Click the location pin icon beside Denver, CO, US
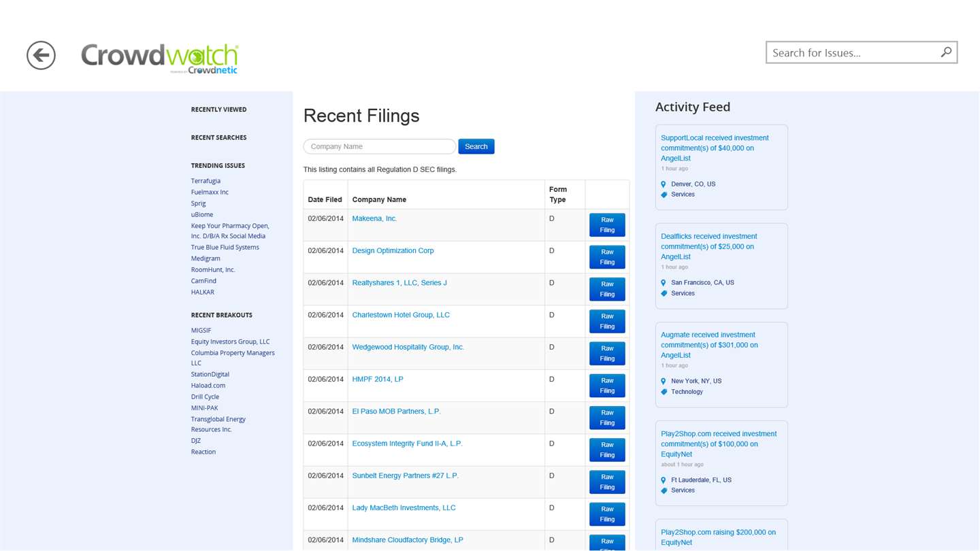The image size is (980, 551). [664, 184]
